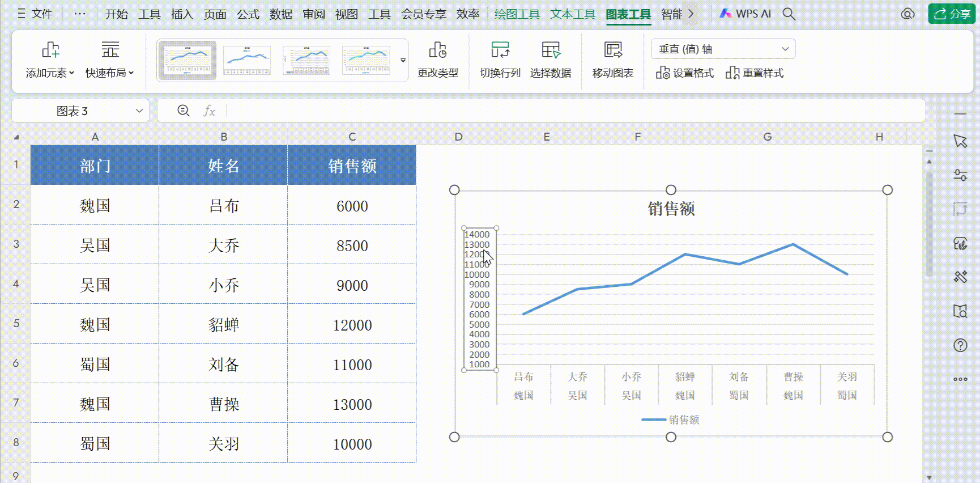
Task: Open the 会员专享 tab
Action: (423, 14)
